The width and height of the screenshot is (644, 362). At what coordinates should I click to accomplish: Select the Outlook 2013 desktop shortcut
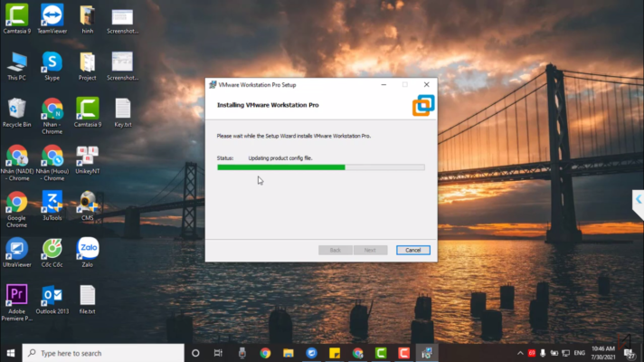click(52, 300)
